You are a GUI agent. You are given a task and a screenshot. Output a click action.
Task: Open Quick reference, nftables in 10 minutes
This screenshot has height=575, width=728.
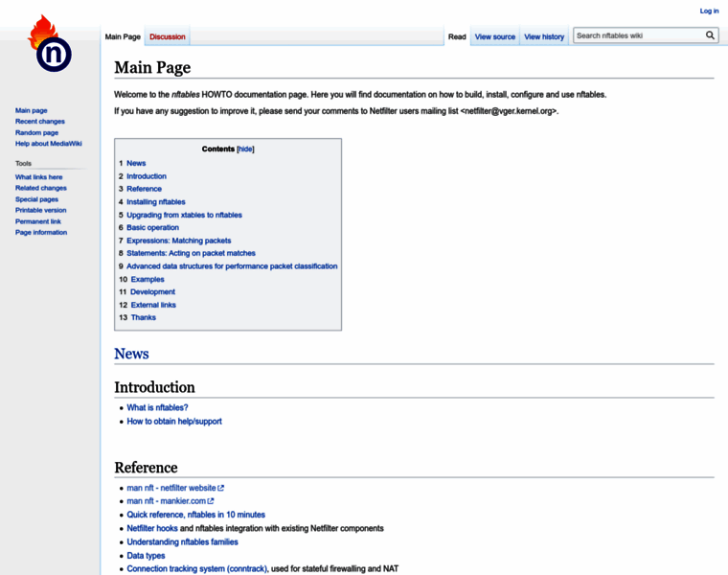click(x=196, y=515)
